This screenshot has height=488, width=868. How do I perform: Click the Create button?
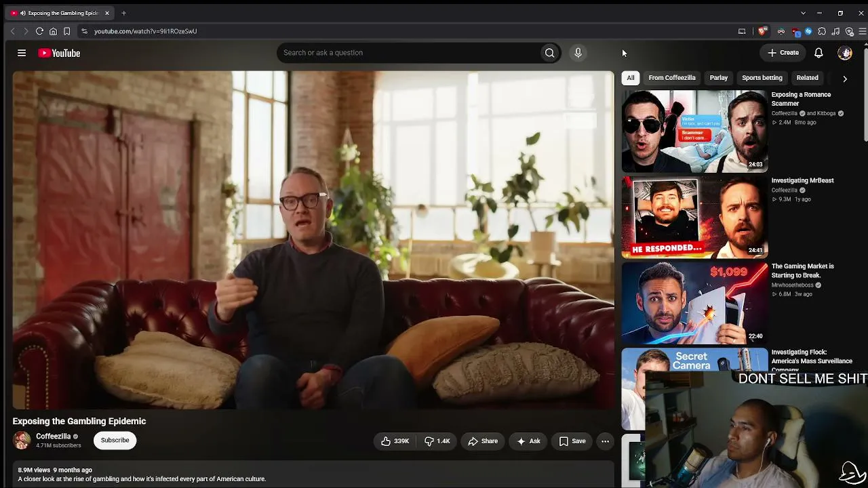[x=783, y=53]
